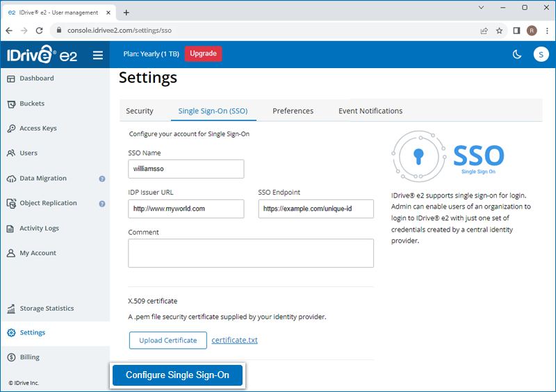
Task: Reload the page in browser
Action: click(x=40, y=31)
